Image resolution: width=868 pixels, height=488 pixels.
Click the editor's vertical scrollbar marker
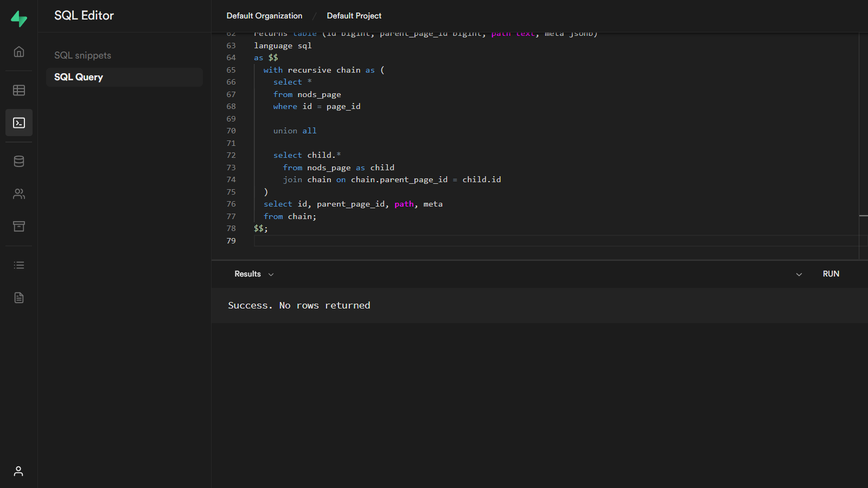[x=863, y=216]
